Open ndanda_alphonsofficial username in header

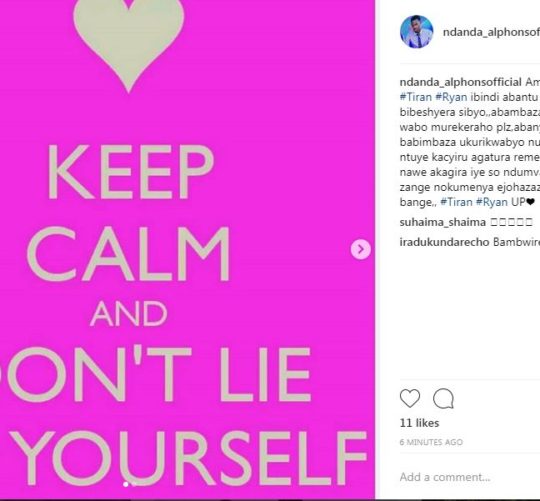(491, 32)
